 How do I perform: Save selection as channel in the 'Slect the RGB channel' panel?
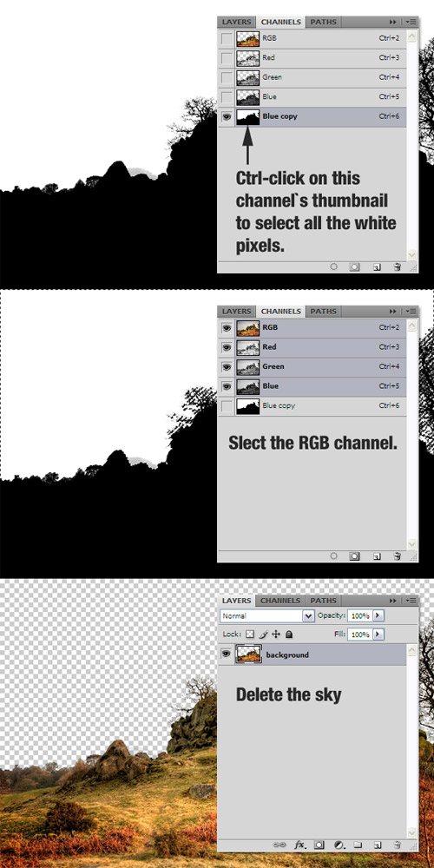tap(354, 556)
